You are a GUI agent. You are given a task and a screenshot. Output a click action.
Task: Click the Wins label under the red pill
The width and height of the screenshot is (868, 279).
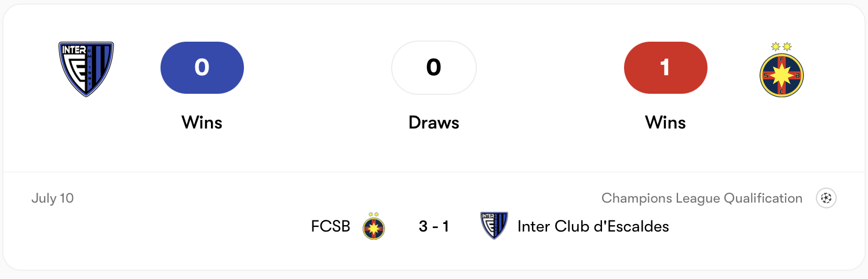(666, 123)
